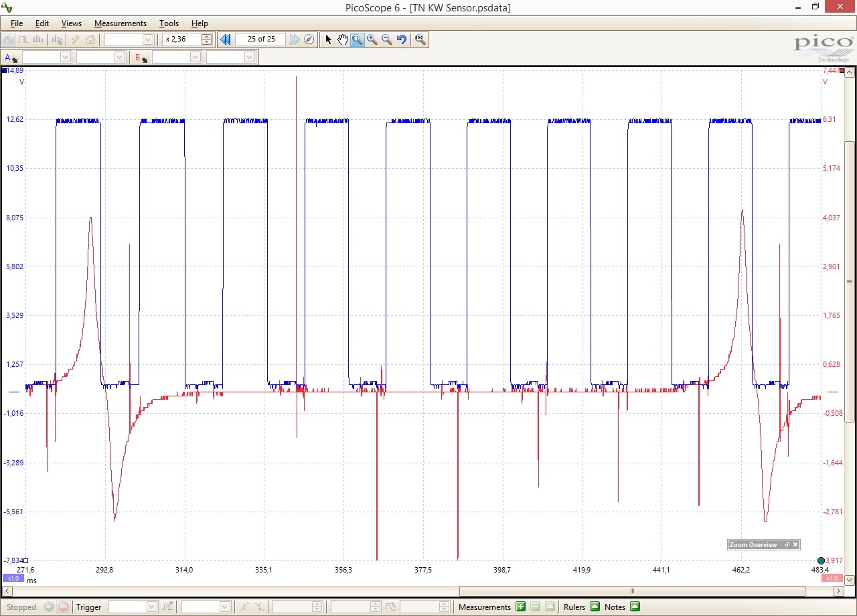Open the File menu

(17, 23)
